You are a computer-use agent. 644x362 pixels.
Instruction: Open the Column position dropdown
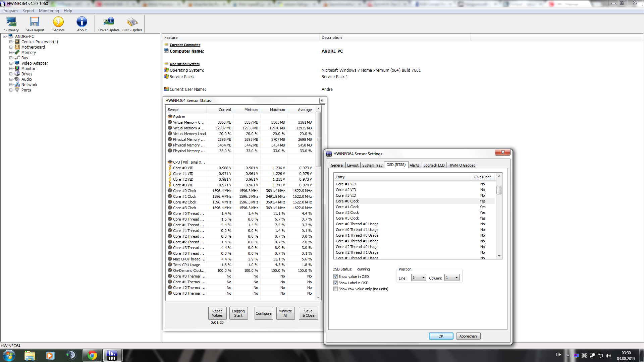(452, 278)
